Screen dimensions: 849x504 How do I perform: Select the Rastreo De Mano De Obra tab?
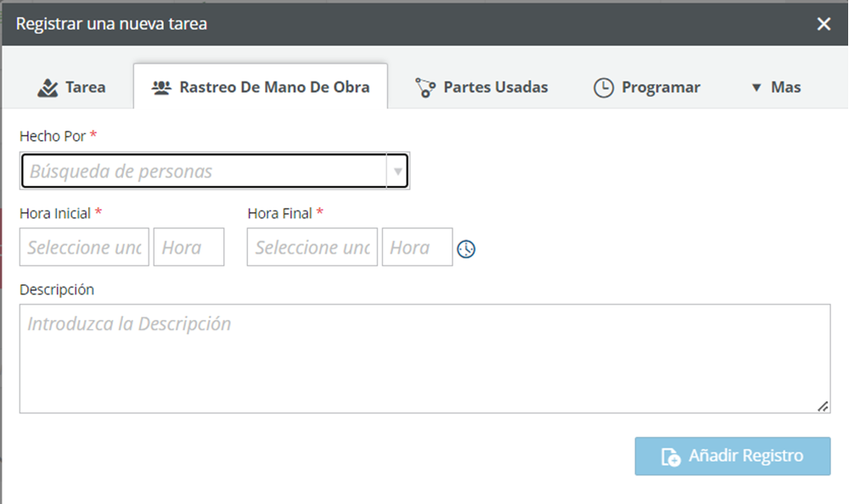(261, 87)
